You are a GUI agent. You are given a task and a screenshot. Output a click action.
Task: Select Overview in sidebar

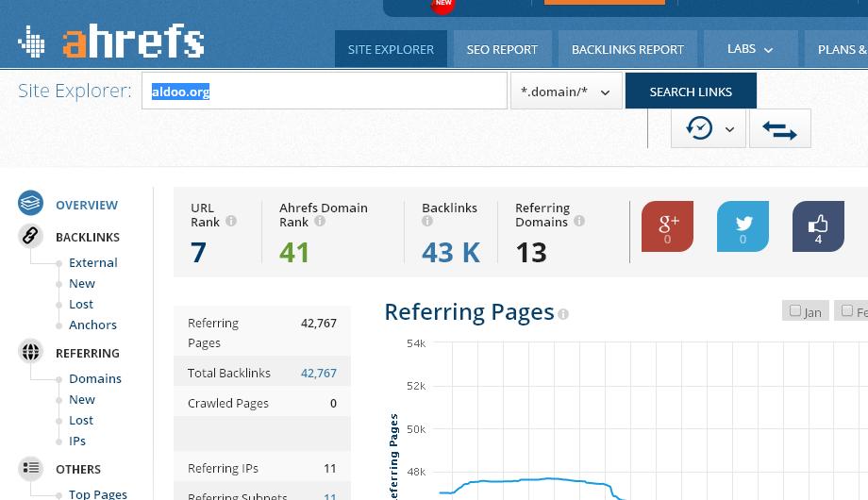[87, 205]
